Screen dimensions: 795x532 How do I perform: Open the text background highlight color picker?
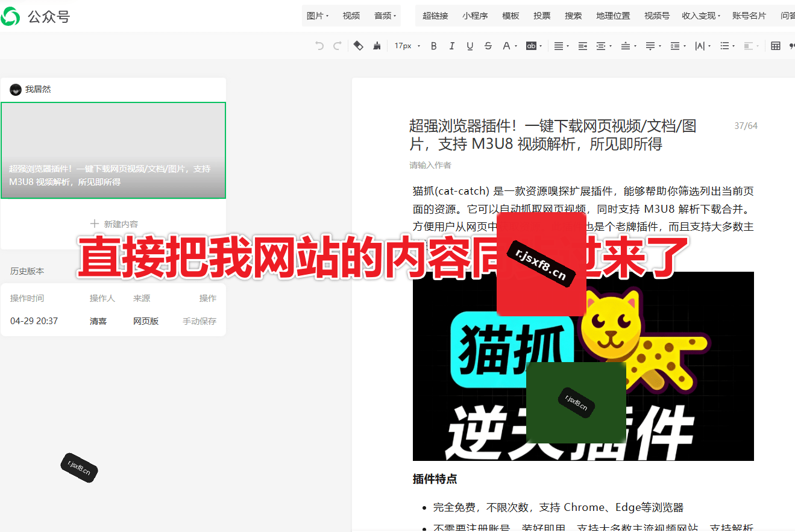point(534,46)
